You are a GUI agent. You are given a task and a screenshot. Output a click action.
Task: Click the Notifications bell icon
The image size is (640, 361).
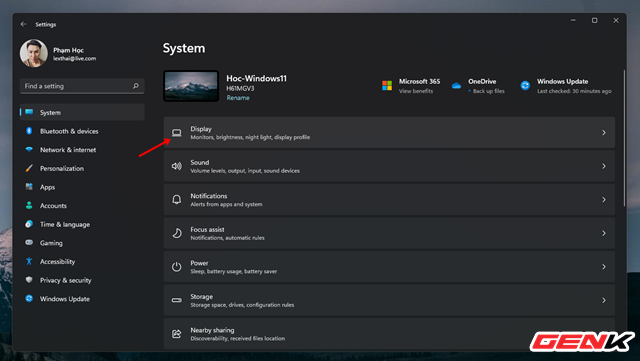pyautogui.click(x=176, y=200)
